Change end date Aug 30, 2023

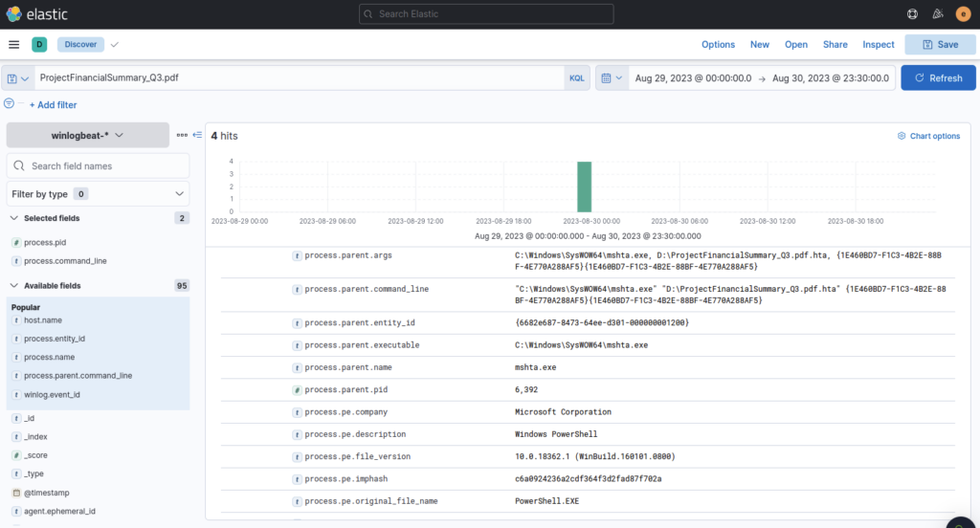(831, 78)
